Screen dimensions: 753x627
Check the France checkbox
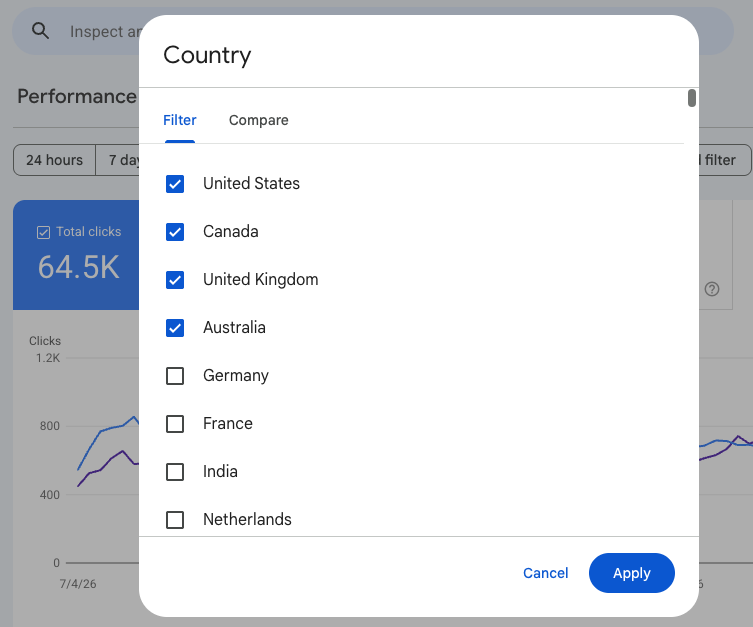[175, 424]
